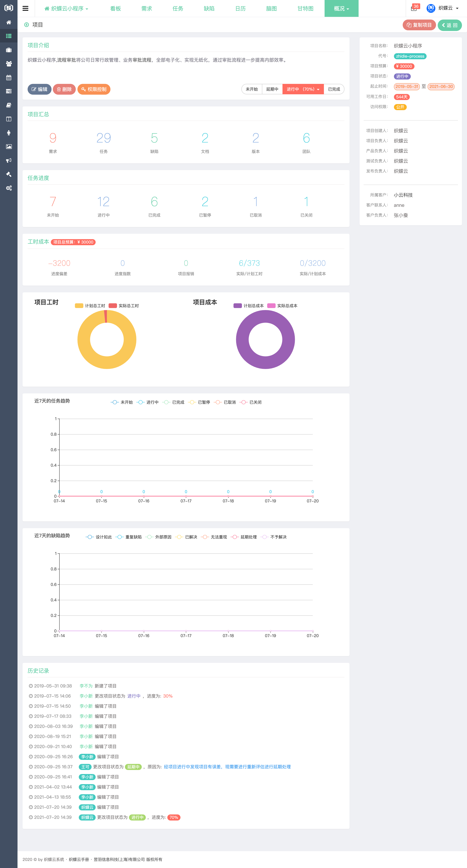Open the 看板 tab

coord(115,8)
